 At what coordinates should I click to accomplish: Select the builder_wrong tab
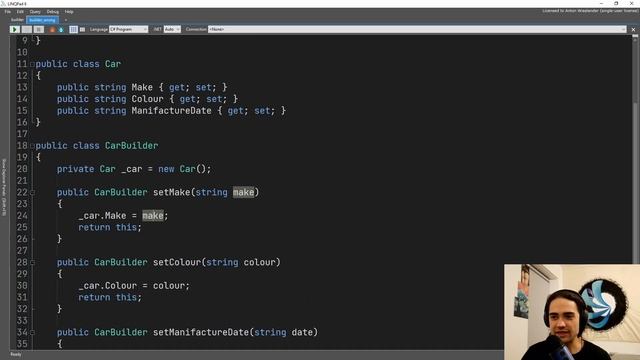[42, 20]
